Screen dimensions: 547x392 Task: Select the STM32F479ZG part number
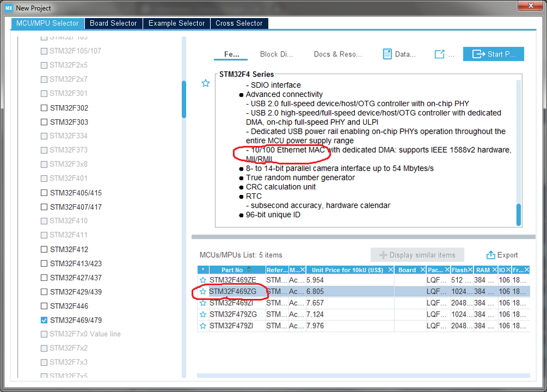click(x=233, y=315)
